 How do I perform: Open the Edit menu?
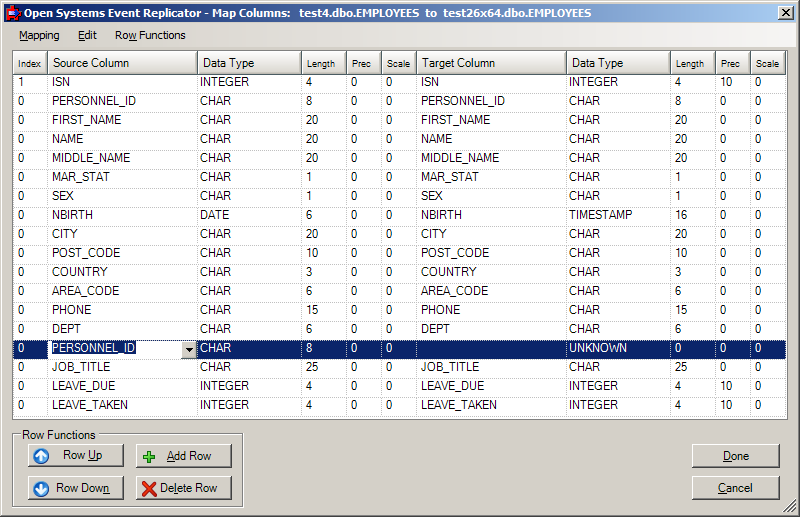(87, 35)
